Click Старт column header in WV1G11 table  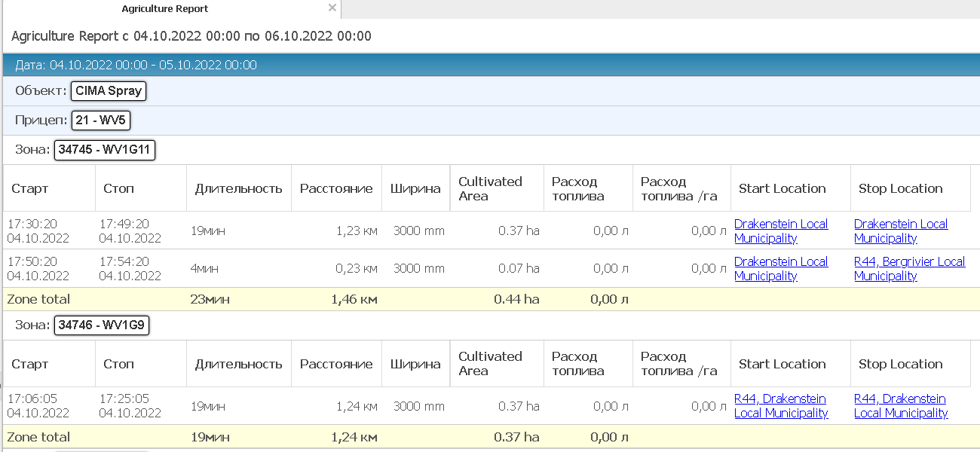click(x=30, y=188)
